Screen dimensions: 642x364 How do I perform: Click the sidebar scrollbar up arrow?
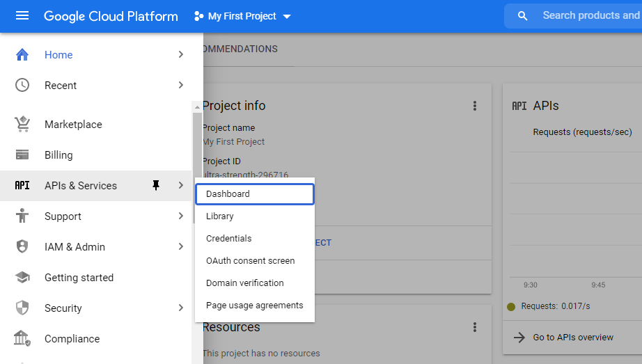pyautogui.click(x=197, y=107)
